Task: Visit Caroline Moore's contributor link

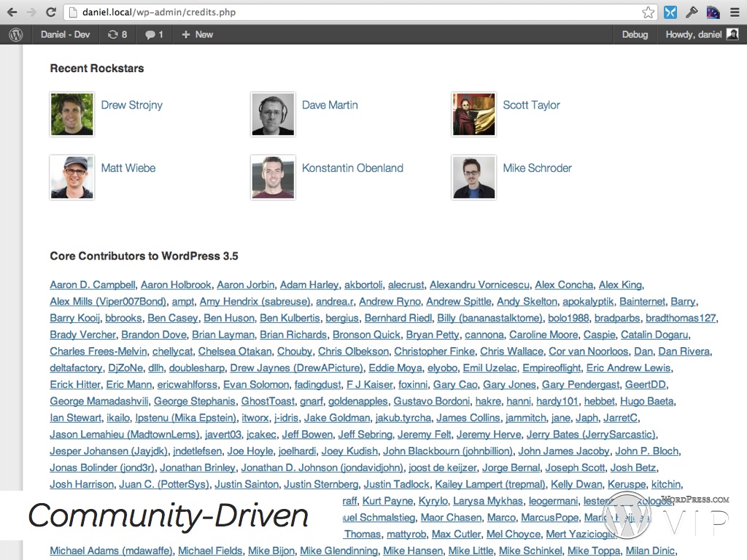Action: [543, 335]
